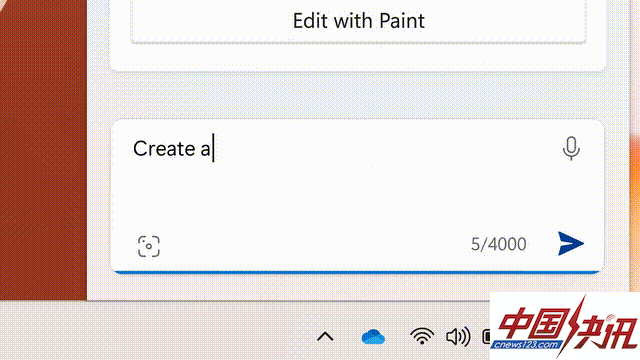Click the partially hidden battery icon
The width and height of the screenshot is (640, 360).
pos(486,337)
